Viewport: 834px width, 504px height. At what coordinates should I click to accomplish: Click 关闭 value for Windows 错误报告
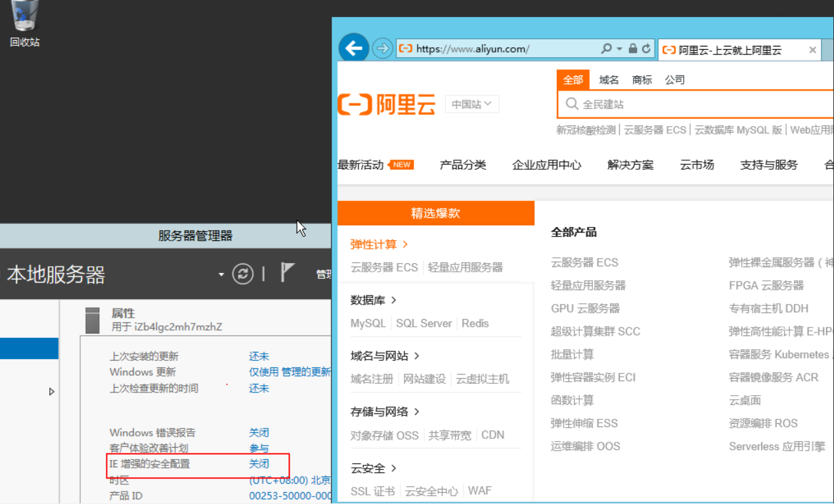[259, 432]
